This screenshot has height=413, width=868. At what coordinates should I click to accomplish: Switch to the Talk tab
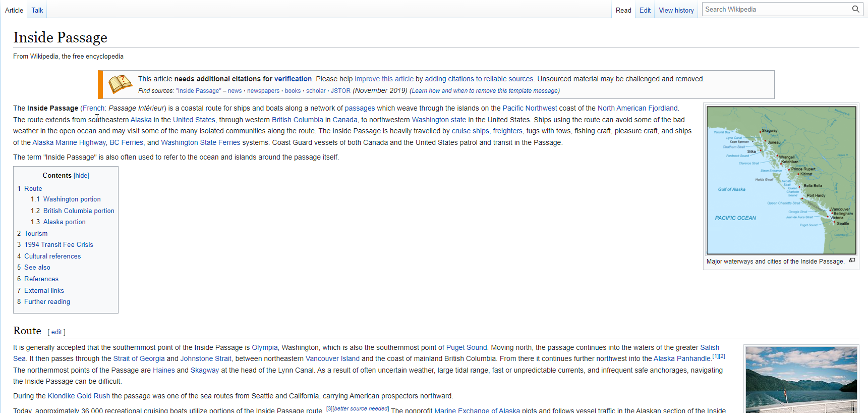[x=37, y=10]
